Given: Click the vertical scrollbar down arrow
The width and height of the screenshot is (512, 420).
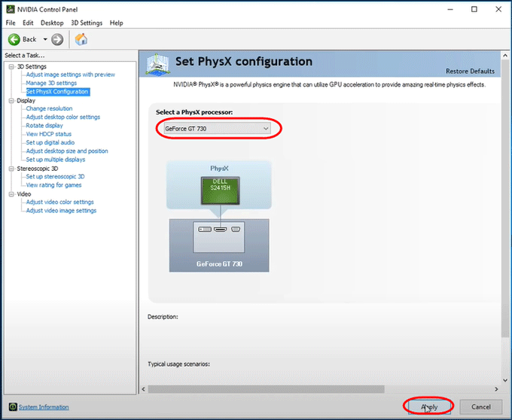Looking at the screenshot, I should click(505, 380).
